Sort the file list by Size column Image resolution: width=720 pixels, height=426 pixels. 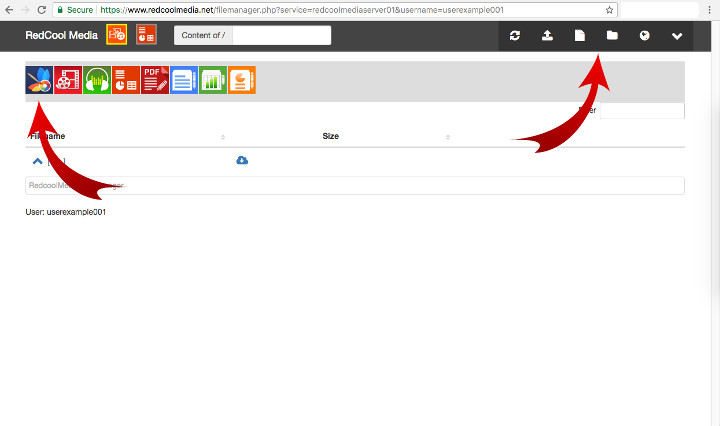point(330,135)
